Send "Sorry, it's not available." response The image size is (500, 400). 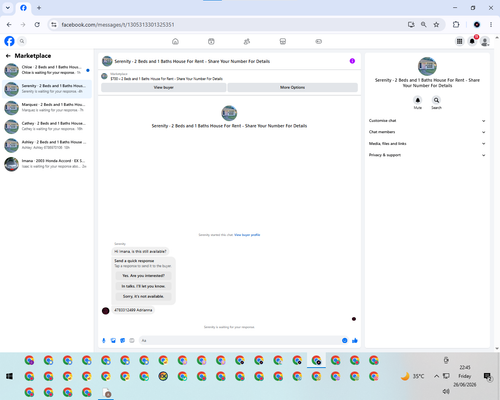click(143, 296)
